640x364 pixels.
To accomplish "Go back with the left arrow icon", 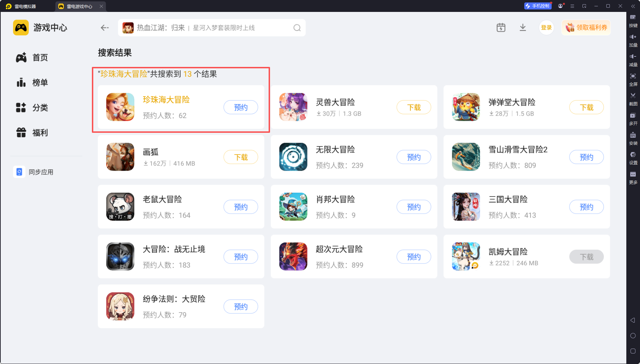I will pos(105,28).
